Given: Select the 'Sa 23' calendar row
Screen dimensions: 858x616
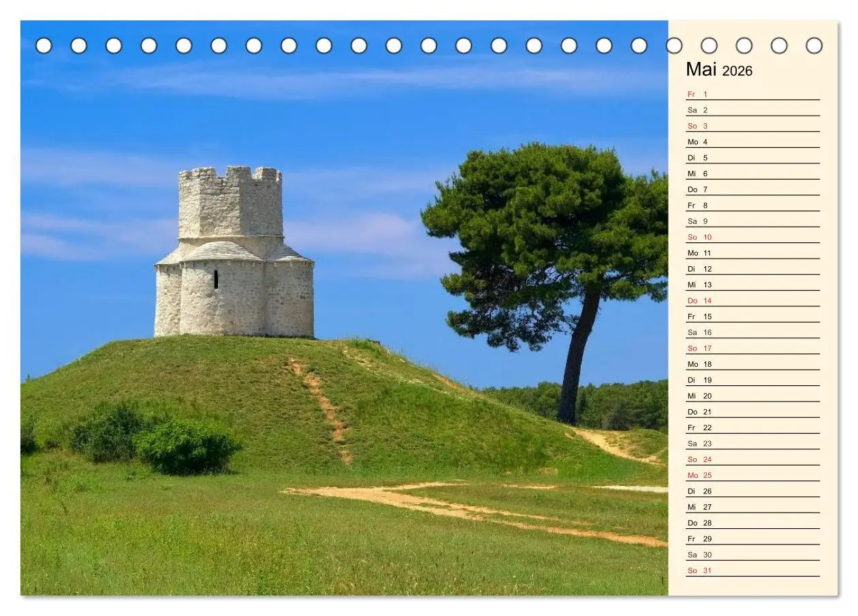Looking at the screenshot, I should tap(752, 443).
